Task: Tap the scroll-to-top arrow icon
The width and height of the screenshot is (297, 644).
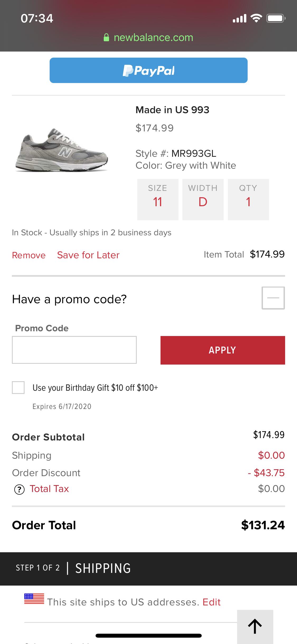Action: pyautogui.click(x=255, y=627)
